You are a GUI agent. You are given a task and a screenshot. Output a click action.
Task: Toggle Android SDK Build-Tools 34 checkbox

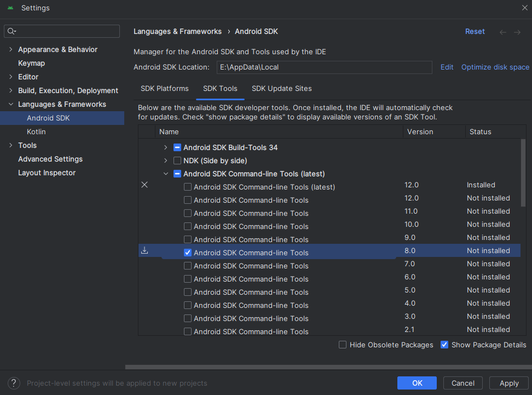(177, 147)
